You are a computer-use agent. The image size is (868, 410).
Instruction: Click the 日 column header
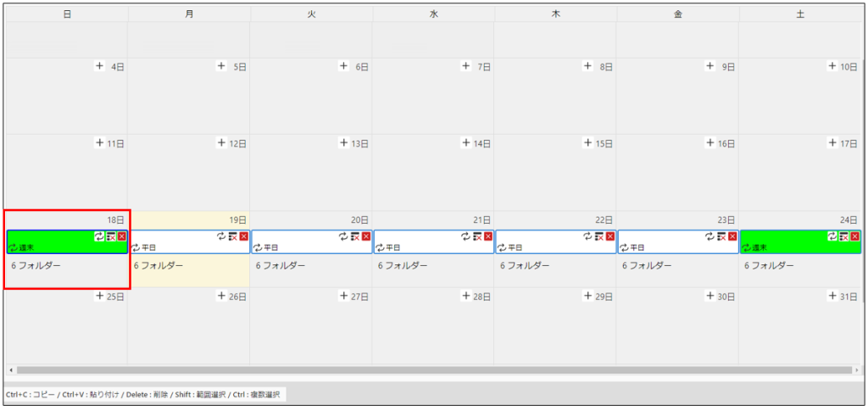click(67, 14)
